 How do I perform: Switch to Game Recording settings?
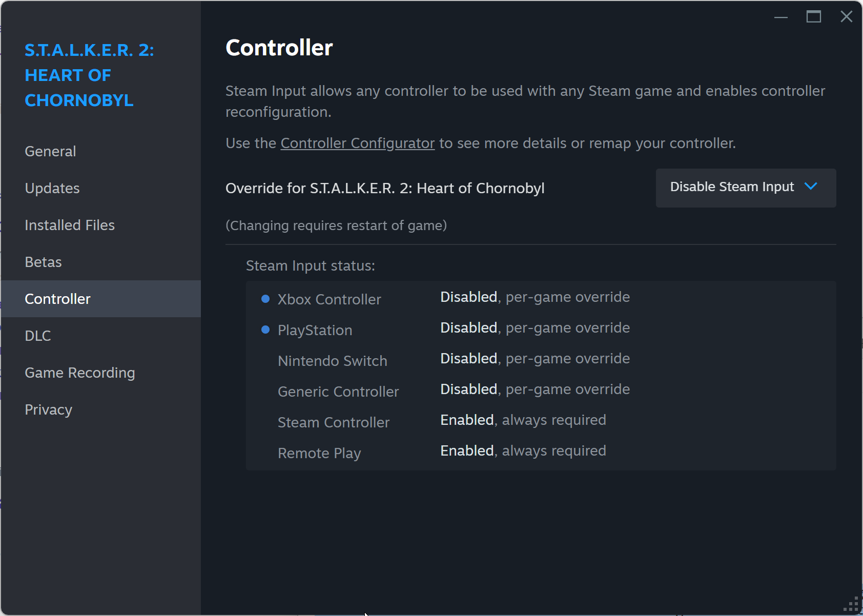pyautogui.click(x=80, y=373)
